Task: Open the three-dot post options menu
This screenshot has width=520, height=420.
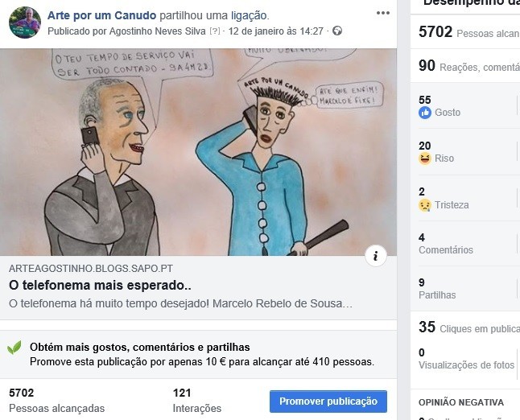Action: [x=382, y=13]
